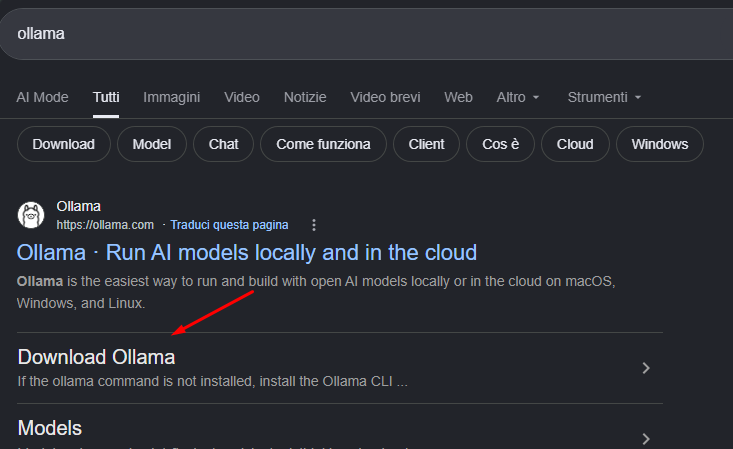Click the https://ollama.com URL
The width and height of the screenshot is (733, 449).
click(105, 225)
